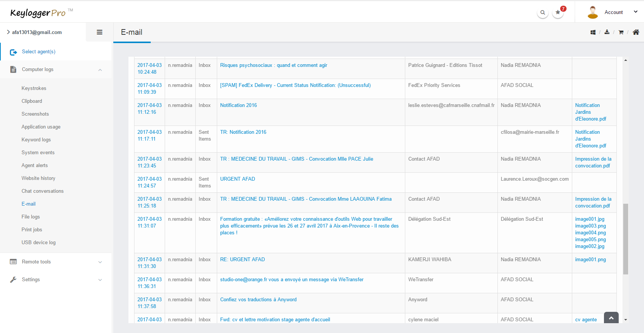Click the email table vertical scrollbar
This screenshot has width=644, height=333.
625,239
